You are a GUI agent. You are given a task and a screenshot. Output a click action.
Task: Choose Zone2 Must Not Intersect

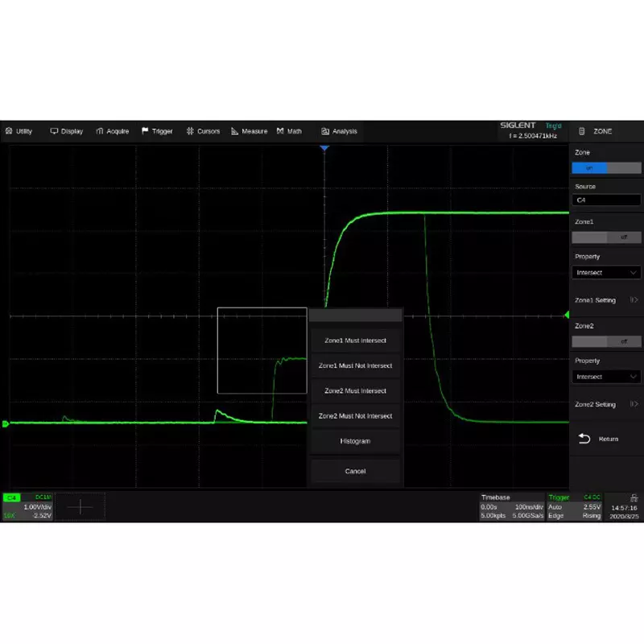(355, 416)
